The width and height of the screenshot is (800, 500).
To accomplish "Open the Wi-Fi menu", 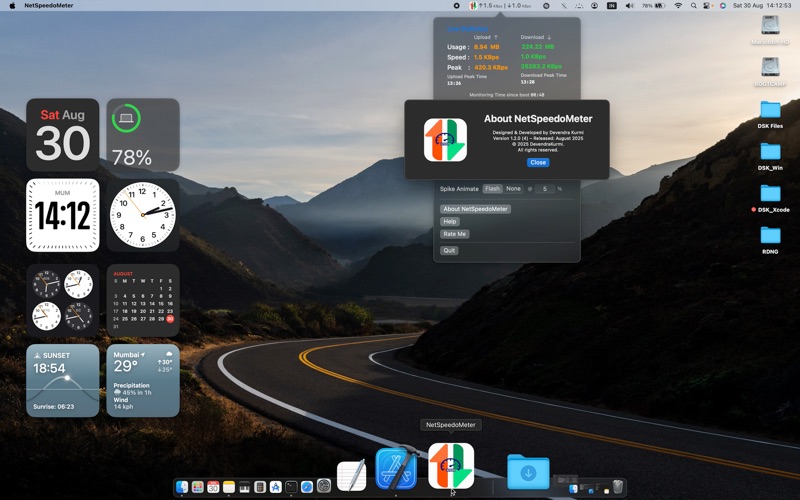I will [678, 6].
